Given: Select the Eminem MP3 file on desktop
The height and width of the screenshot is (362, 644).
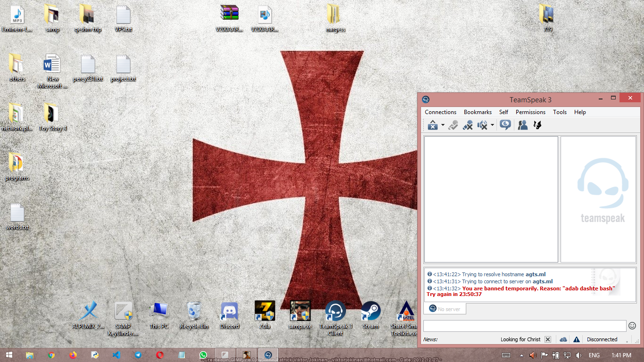Looking at the screenshot, I should point(17,19).
